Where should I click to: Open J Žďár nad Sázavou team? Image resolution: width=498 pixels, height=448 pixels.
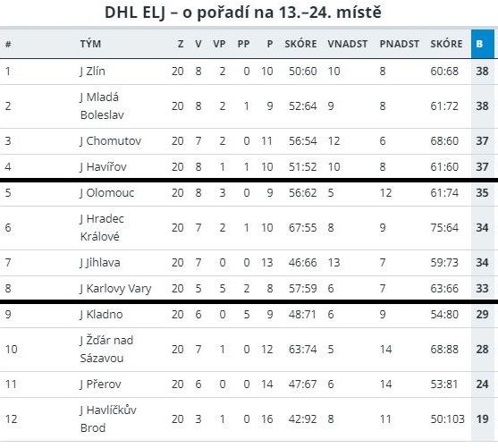point(106,349)
